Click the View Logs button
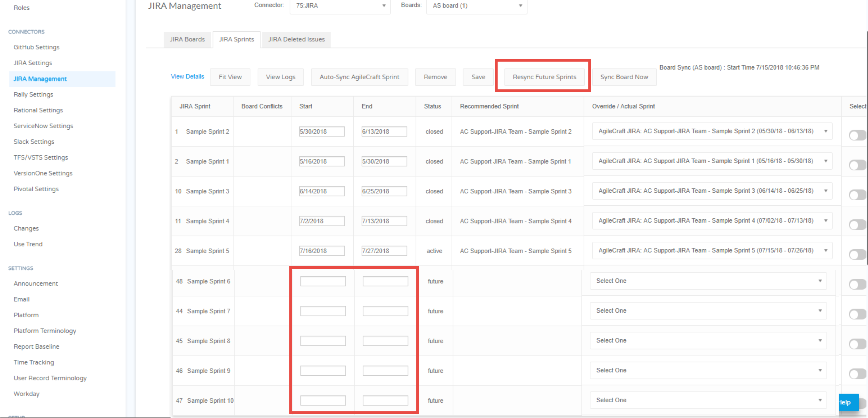 pyautogui.click(x=280, y=77)
